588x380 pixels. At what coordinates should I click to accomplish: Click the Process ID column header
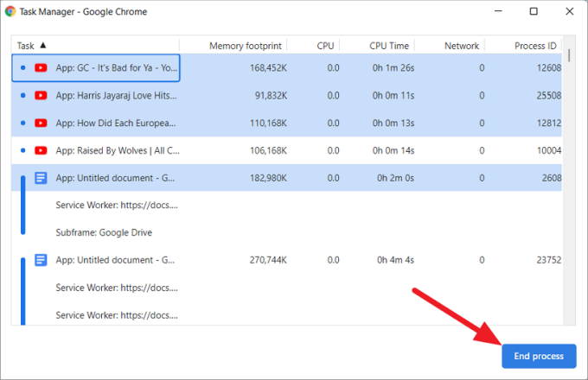[x=534, y=45]
